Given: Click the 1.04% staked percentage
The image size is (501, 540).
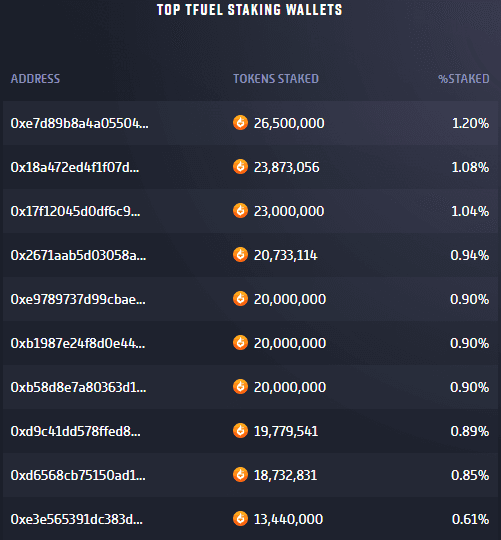Looking at the screenshot, I should tap(470, 211).
